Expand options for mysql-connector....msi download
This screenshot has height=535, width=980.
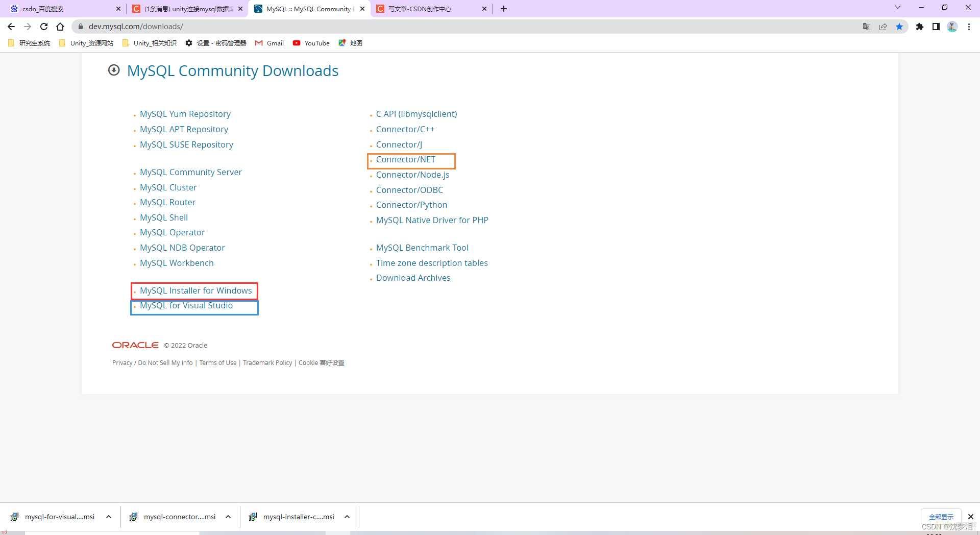[228, 517]
